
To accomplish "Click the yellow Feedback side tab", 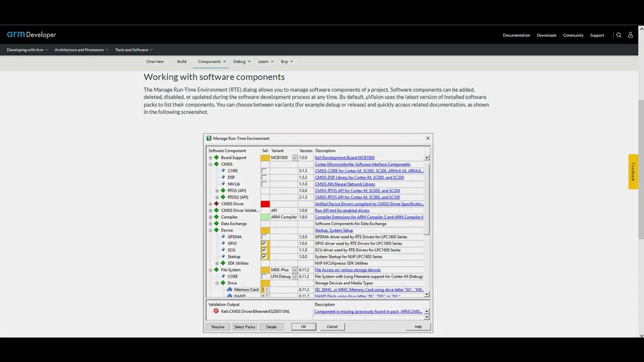I will [633, 172].
